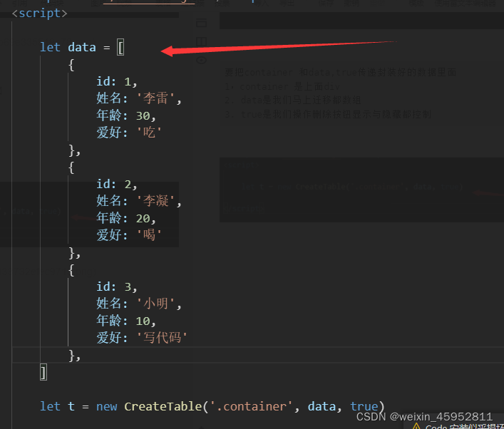Click the 'new' keyword
Image resolution: width=504 pixels, height=429 pixels.
pos(107,406)
